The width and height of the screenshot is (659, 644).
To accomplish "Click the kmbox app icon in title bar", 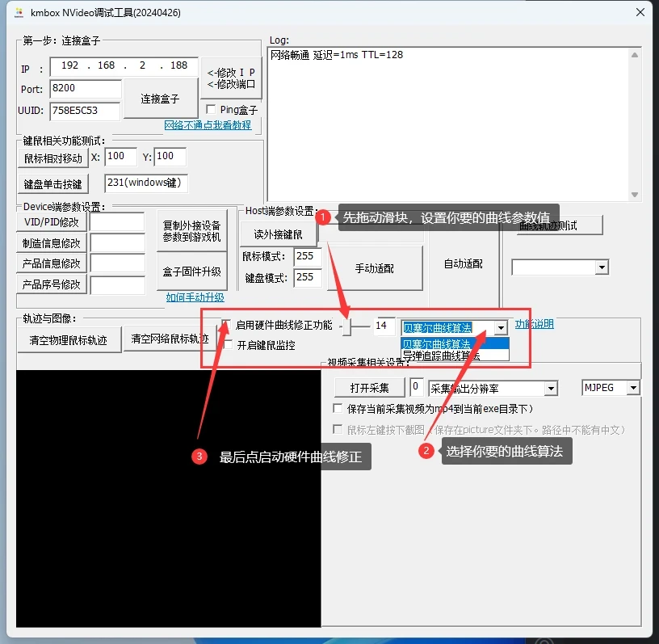I will (19, 13).
